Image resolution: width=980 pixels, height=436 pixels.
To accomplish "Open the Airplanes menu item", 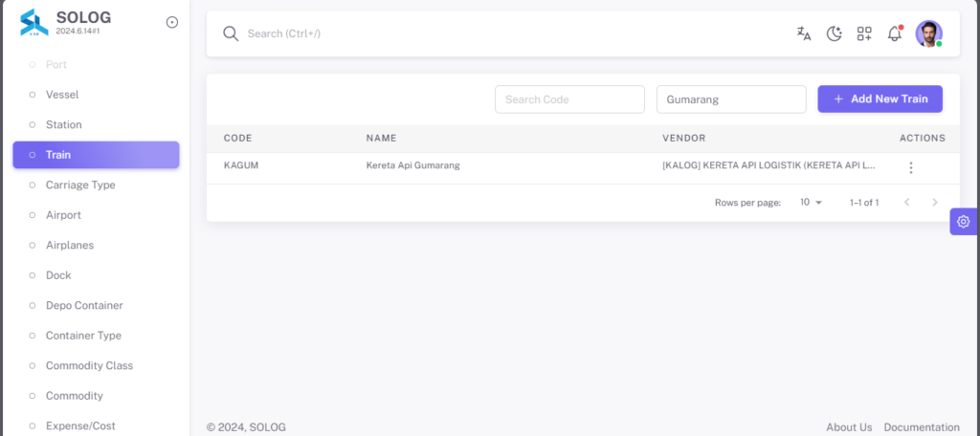I will click(97, 245).
